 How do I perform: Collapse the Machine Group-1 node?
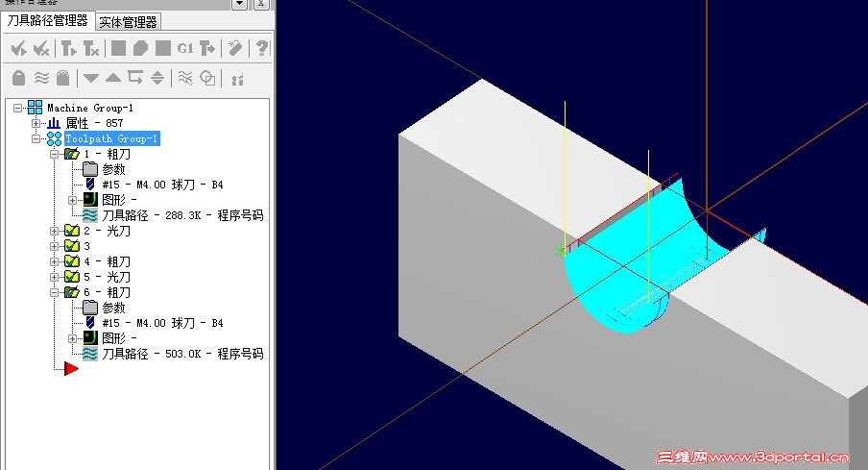coord(18,108)
